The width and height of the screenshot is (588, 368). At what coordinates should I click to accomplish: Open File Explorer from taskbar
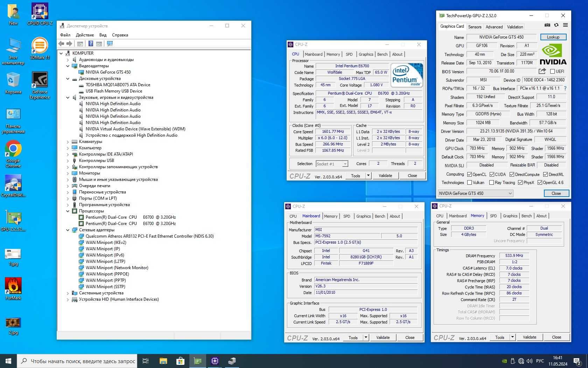click(x=163, y=361)
